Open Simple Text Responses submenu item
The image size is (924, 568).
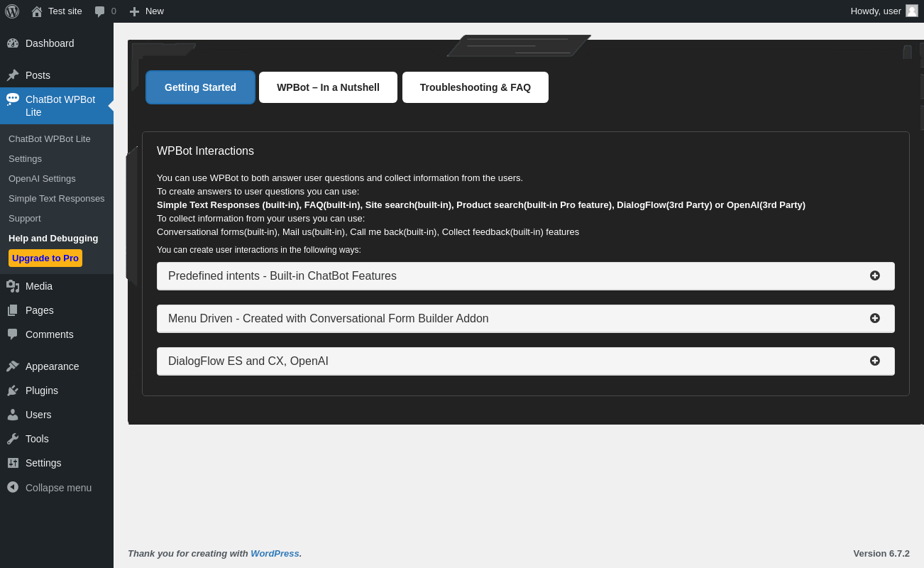(x=57, y=199)
